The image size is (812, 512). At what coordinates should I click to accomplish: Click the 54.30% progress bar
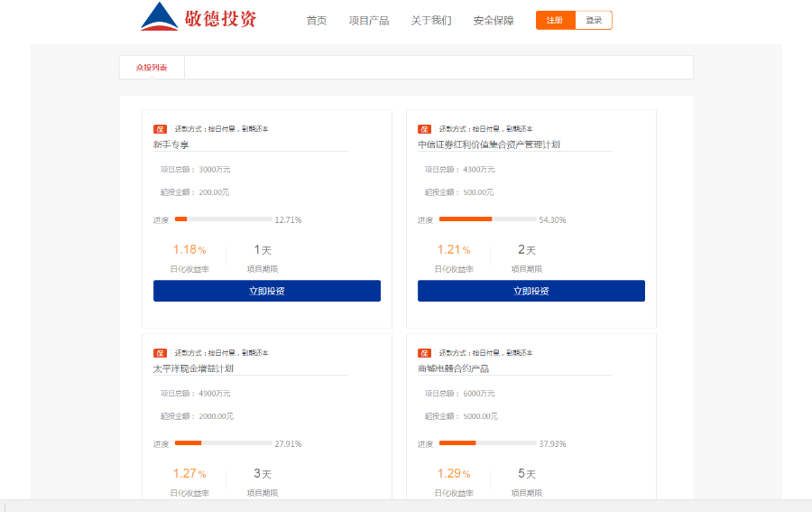487,219
